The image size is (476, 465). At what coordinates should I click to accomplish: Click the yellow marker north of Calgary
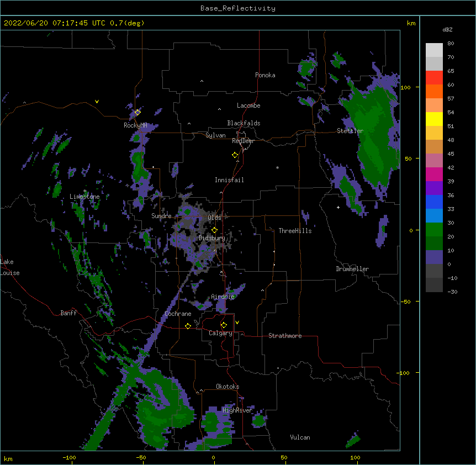coord(224,325)
